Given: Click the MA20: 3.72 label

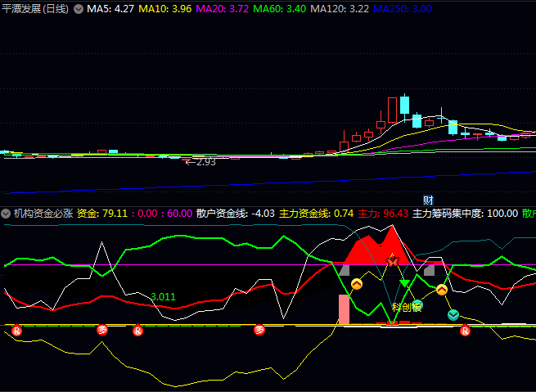Looking at the screenshot, I should (223, 9).
